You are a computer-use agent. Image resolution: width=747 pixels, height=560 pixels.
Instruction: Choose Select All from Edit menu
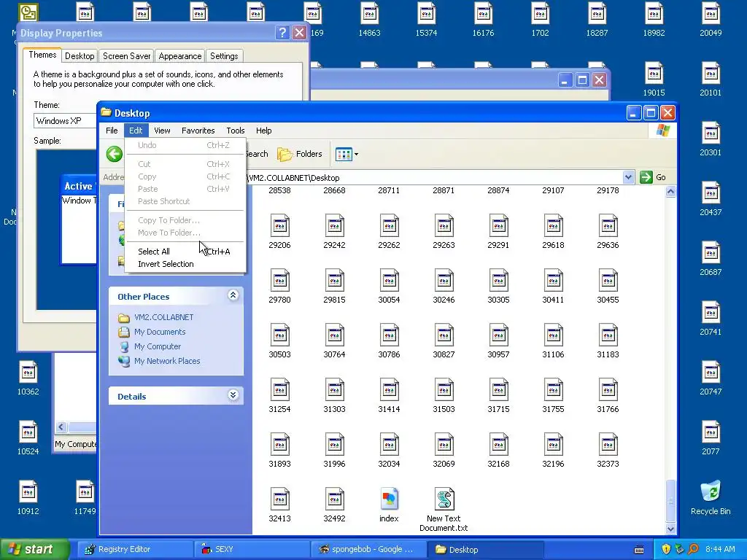[x=185, y=252]
